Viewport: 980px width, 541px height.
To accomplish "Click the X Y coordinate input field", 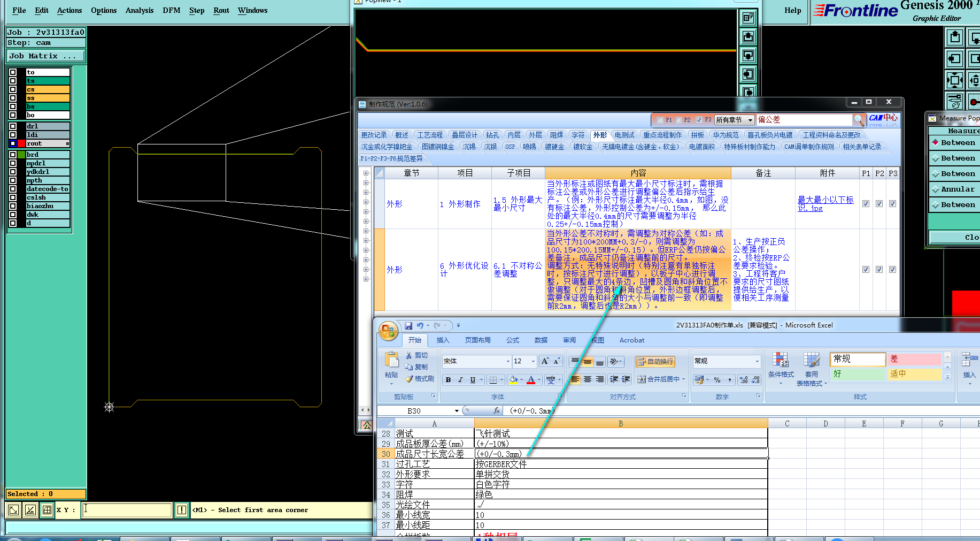I will point(127,510).
